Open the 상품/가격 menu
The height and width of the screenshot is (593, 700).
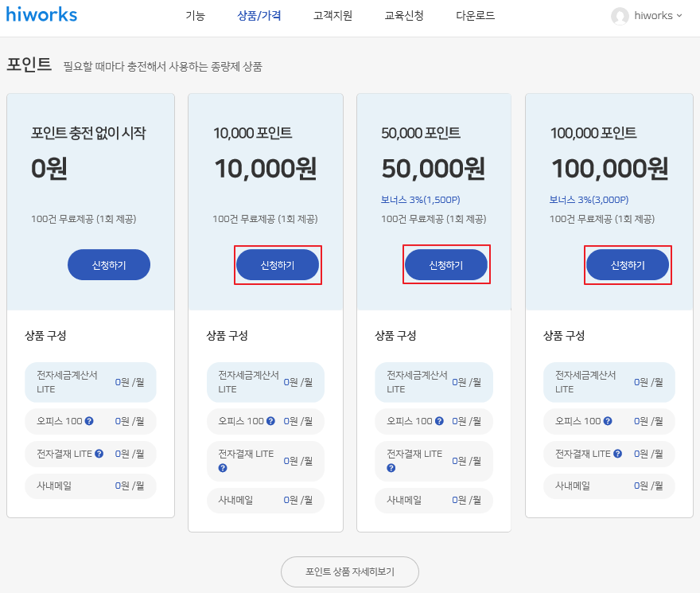[259, 16]
